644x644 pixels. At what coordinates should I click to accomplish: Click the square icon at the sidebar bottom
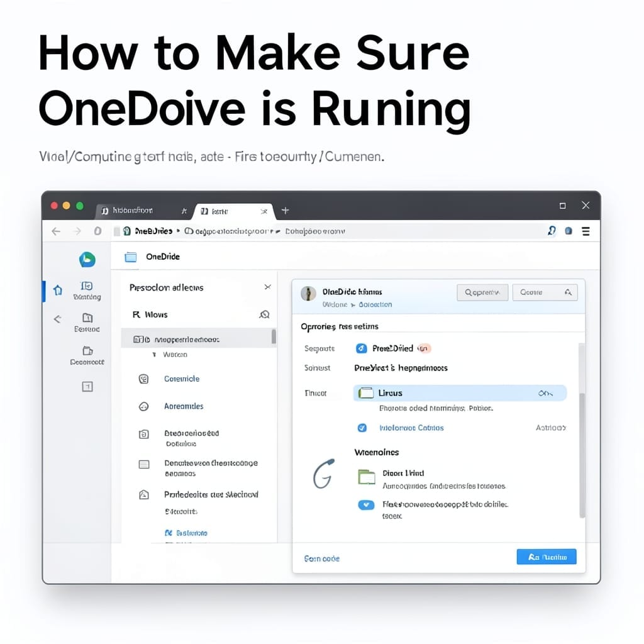click(87, 387)
